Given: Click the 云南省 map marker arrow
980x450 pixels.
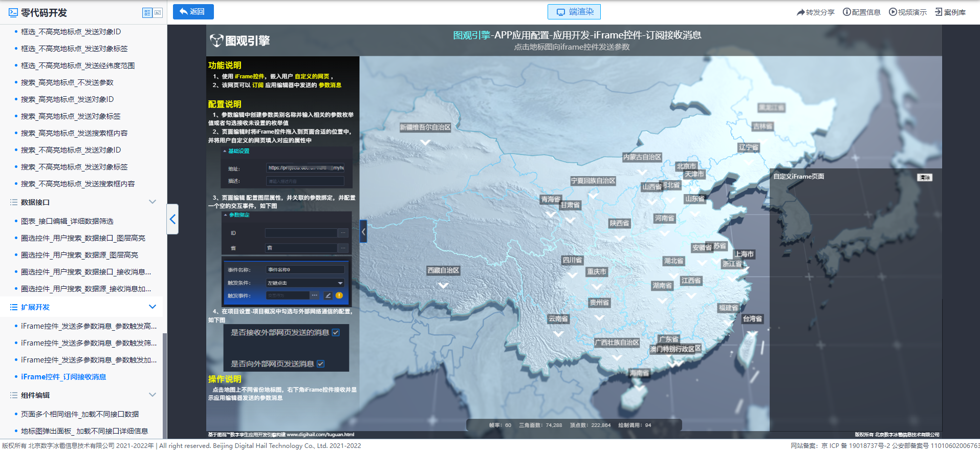Looking at the screenshot, I should (558, 333).
